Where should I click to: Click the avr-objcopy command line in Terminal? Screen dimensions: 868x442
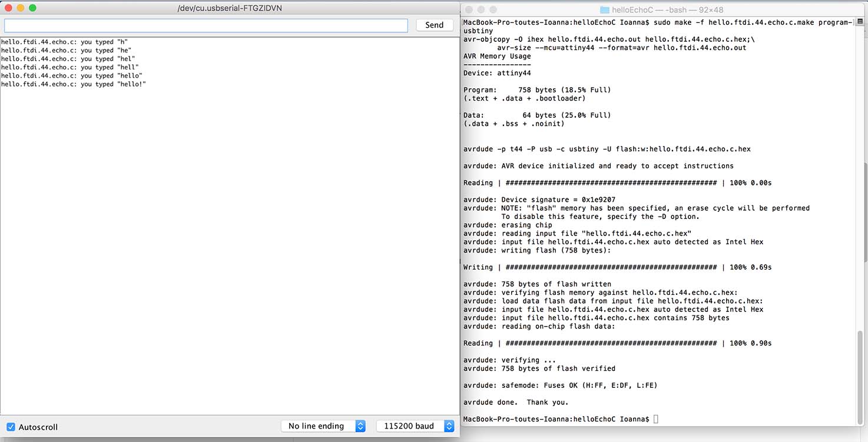coord(609,39)
